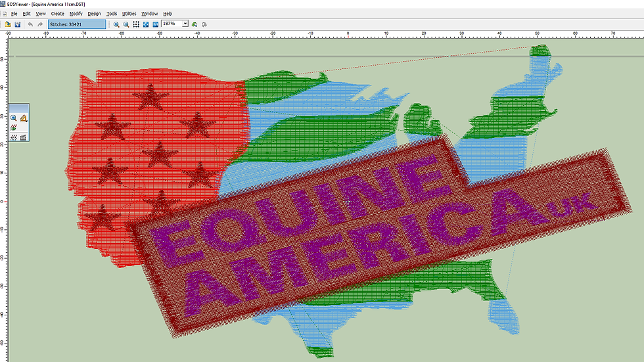Click the Zoom Out magnifier icon
Screen dimensions: 644x362
[x=126, y=24]
